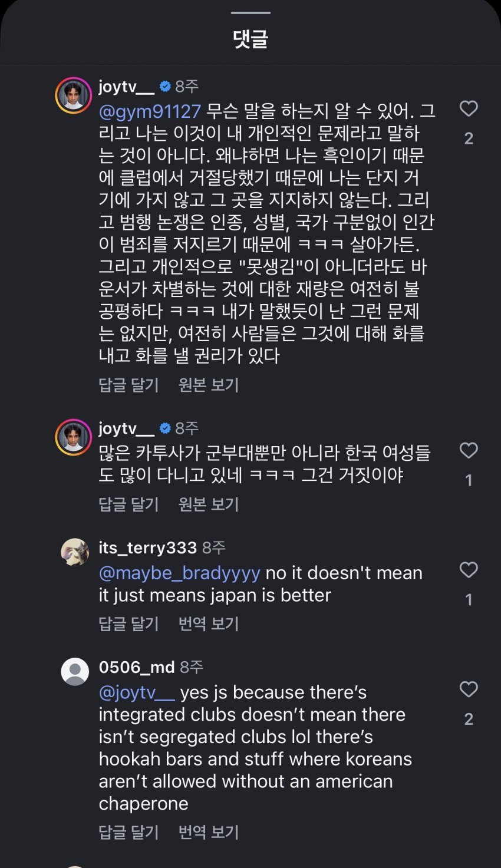Open its_terry333's profile picture
The width and height of the screenshot is (501, 868).
click(x=75, y=552)
